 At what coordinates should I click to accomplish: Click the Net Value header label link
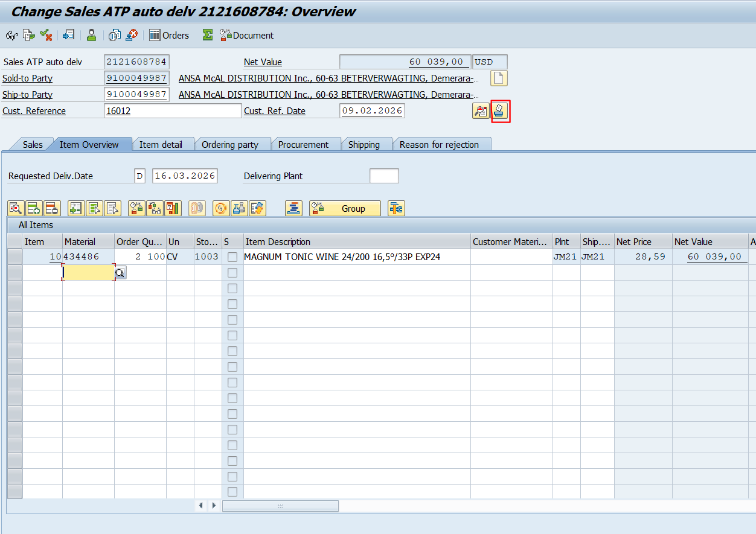pos(263,62)
